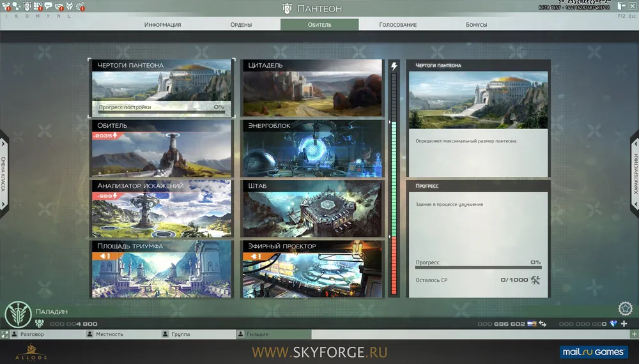Click the down arrow on Смена класса panel
639x364 pixels.
click(x=3, y=204)
